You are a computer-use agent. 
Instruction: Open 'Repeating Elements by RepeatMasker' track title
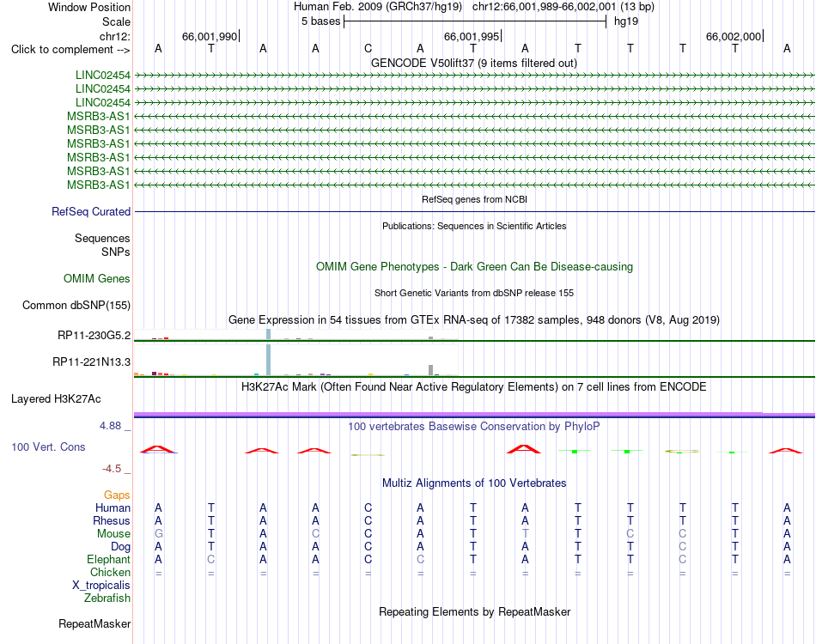(x=474, y=612)
